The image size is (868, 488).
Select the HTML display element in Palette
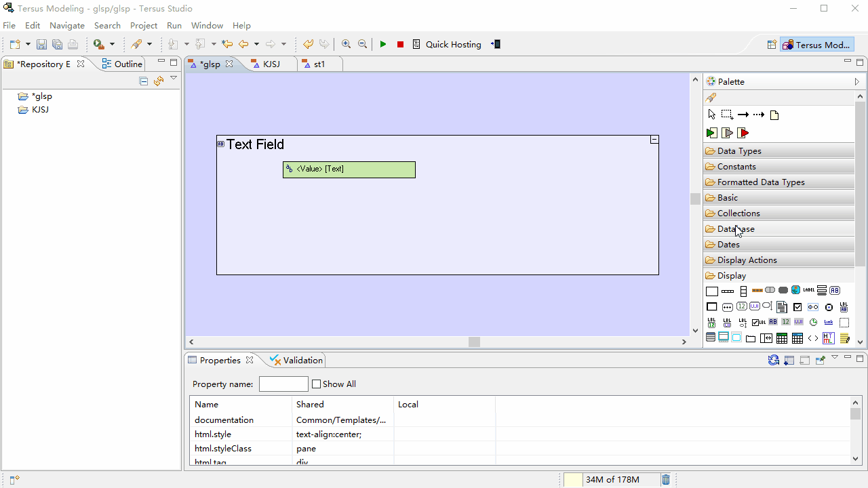829,338
